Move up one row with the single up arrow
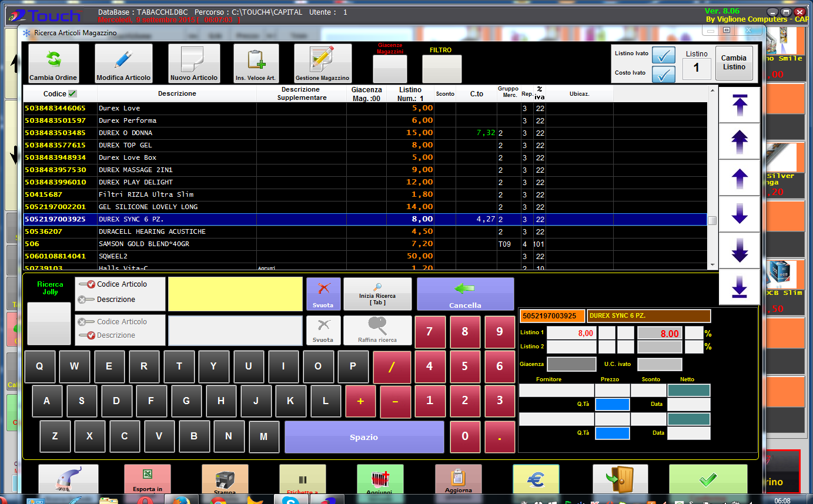The image size is (813, 504). [740, 177]
